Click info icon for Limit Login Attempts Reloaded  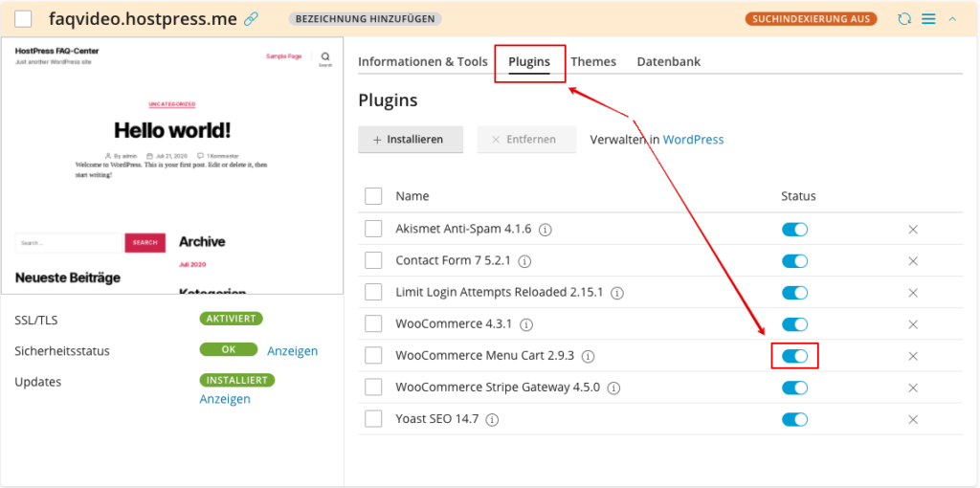617,293
